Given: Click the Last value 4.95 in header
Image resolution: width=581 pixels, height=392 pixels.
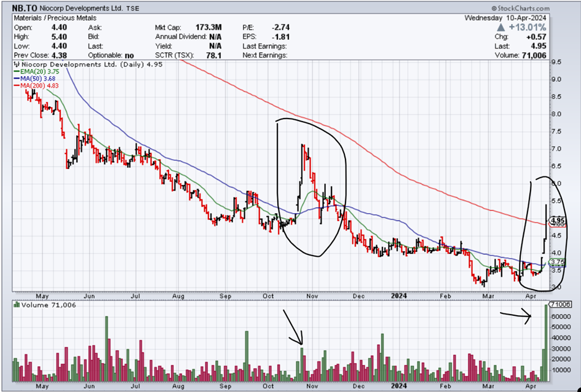Looking at the screenshot, I should click(539, 46).
